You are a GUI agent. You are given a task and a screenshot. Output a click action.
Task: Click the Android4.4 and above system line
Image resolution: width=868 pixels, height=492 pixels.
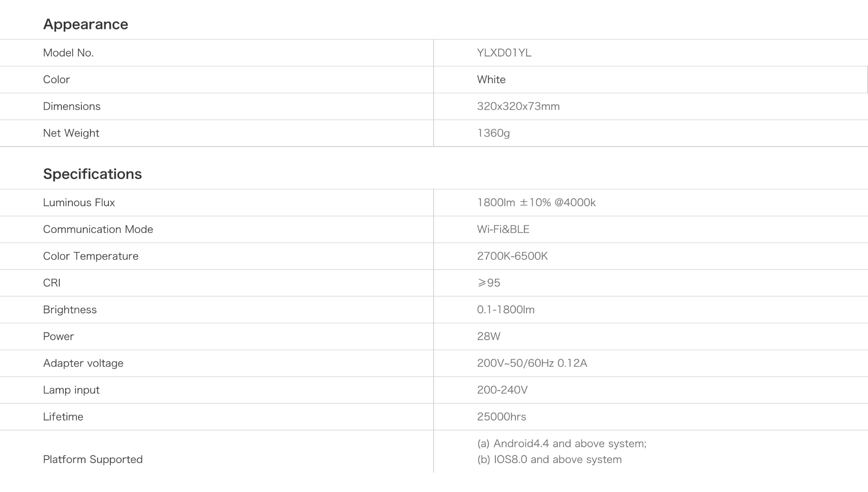click(x=561, y=444)
